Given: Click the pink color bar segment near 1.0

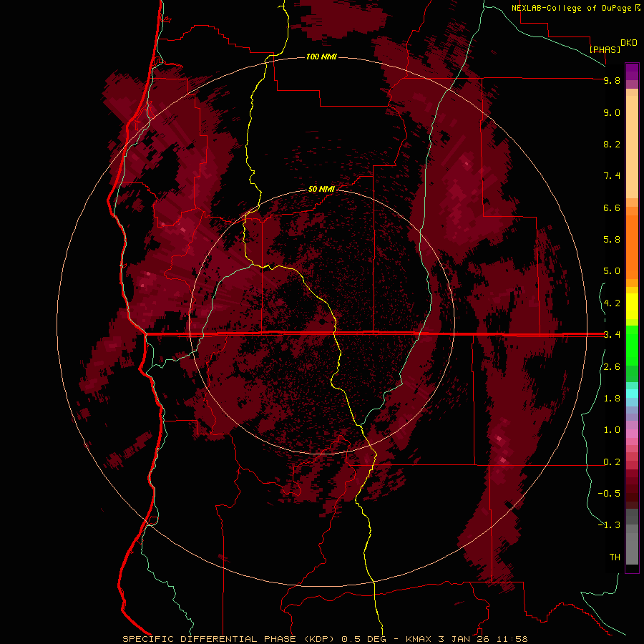Looking at the screenshot, I should 632,434.
